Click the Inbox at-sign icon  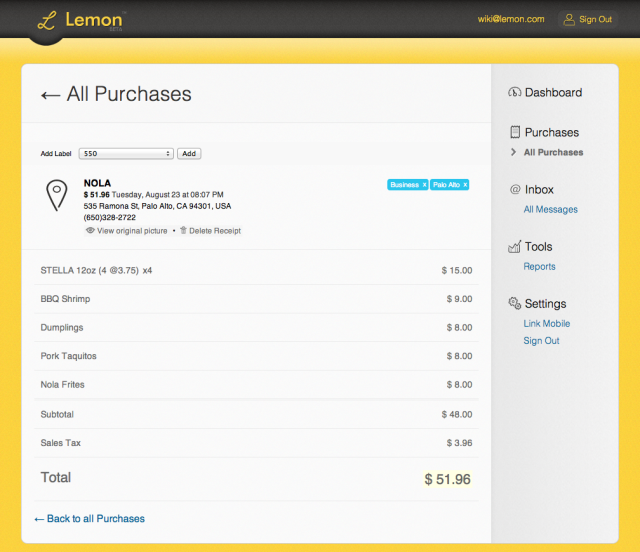click(515, 189)
